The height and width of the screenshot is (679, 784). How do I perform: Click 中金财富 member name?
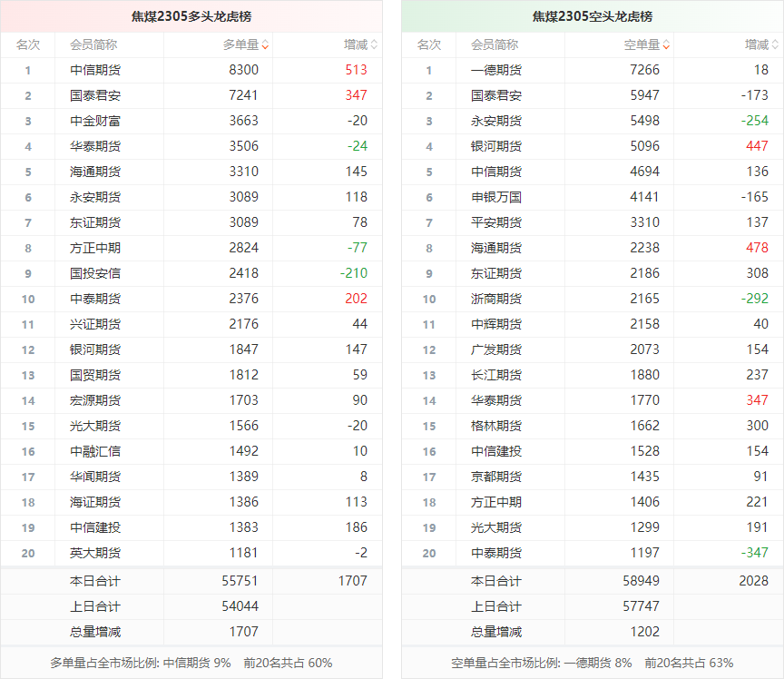(95, 121)
